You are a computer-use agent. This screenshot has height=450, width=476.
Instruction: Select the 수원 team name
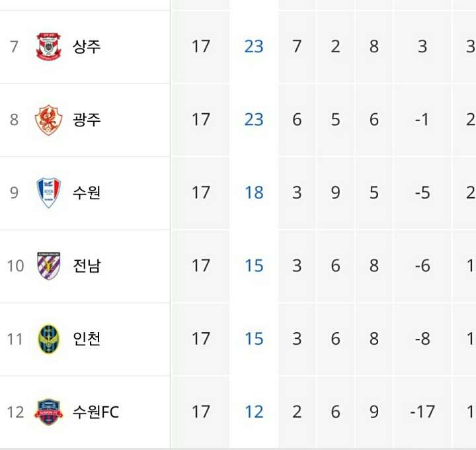(x=87, y=193)
